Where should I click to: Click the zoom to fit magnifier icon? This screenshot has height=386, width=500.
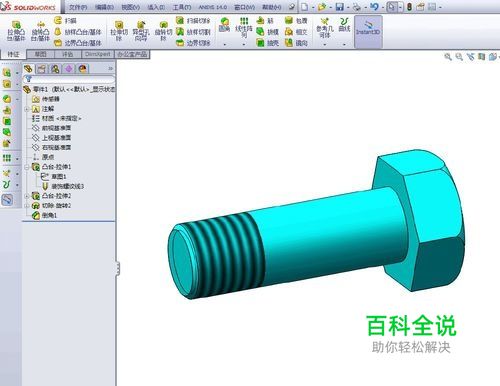(448, 57)
